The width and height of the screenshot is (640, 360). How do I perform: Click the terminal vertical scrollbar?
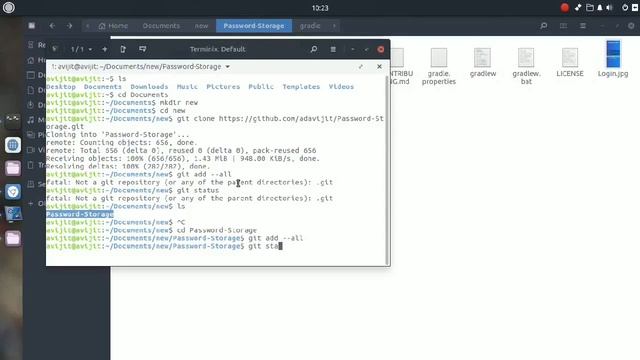(387, 169)
